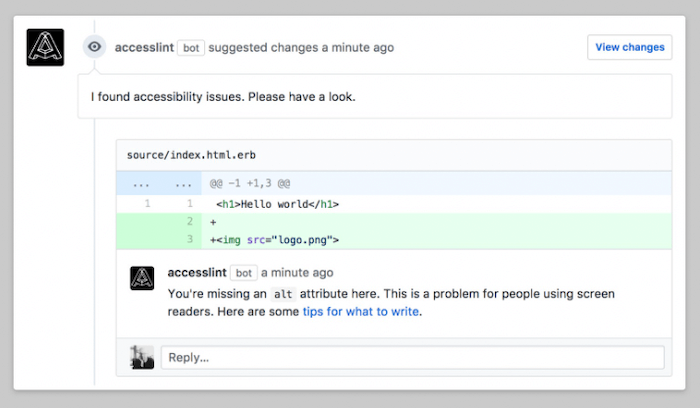Expand hidden lines using the first "..." cell
700x408 pixels.
[x=140, y=184]
